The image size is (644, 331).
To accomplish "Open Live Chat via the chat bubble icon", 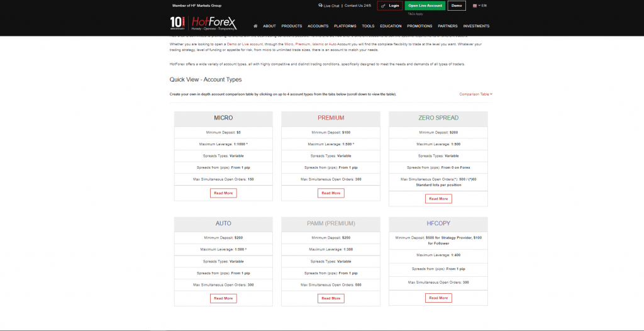I will (320, 6).
